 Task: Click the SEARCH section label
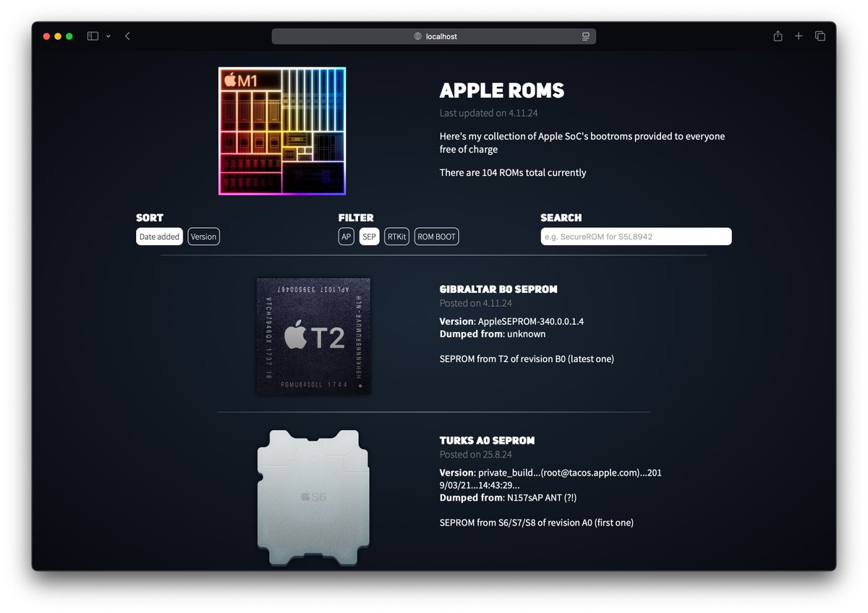coord(561,218)
